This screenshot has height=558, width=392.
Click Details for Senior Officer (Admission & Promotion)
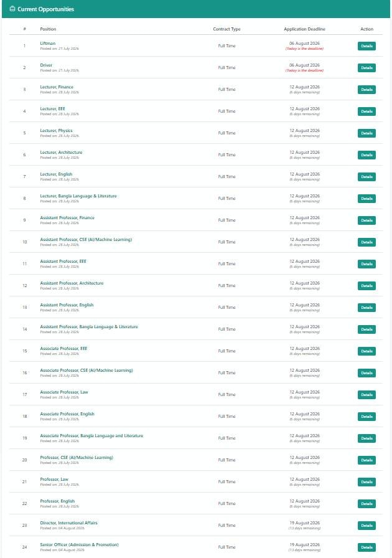[366, 547]
